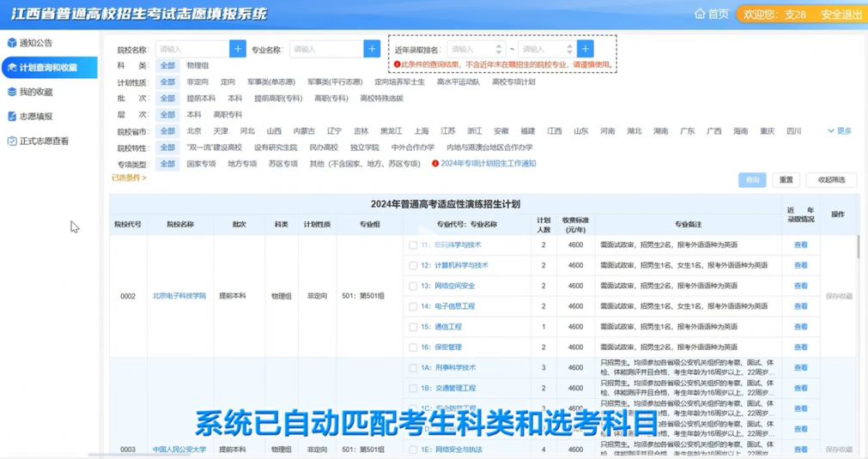The width and height of the screenshot is (868, 459).
Task: Select 全部 in 院校特性 filter
Action: point(167,148)
